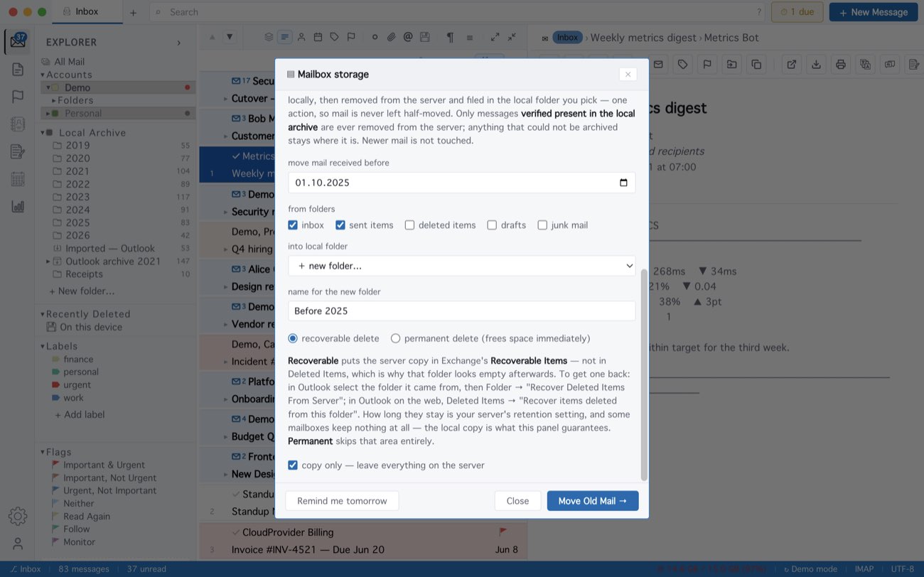Click the @ mention filter icon
Screen dimensions: 924x577
click(x=408, y=37)
